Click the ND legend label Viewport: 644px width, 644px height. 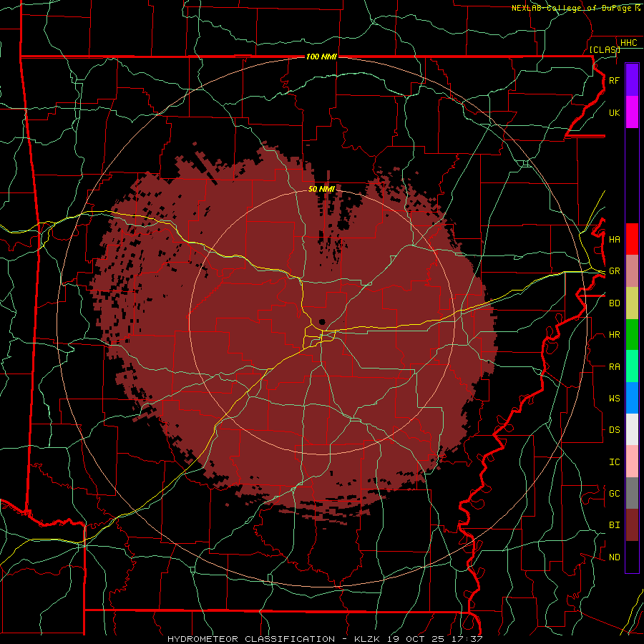click(x=614, y=557)
